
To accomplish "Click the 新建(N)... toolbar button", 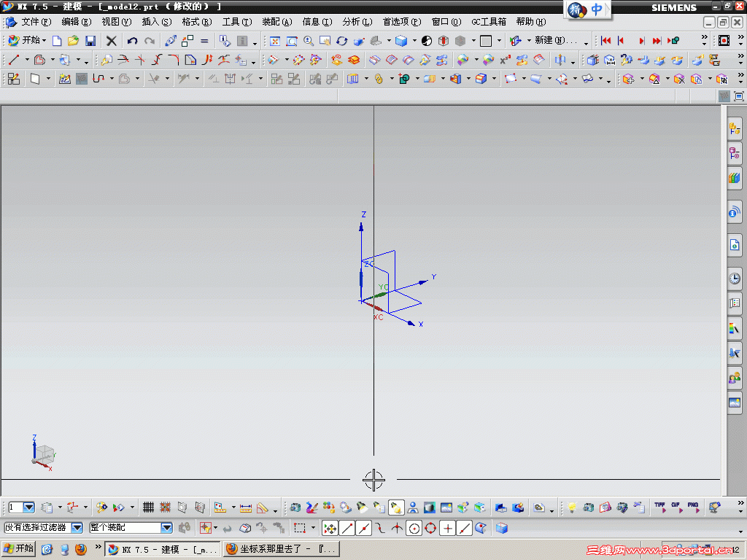I will [x=556, y=41].
